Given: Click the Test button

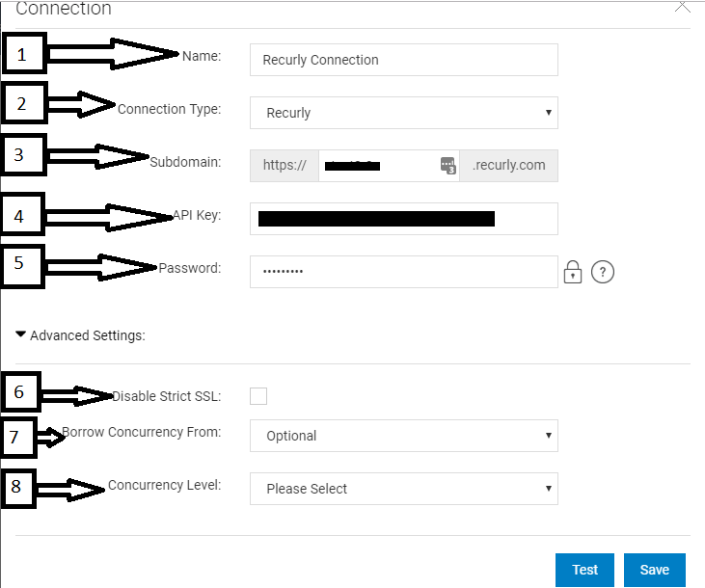Looking at the screenshot, I should coord(584,570).
